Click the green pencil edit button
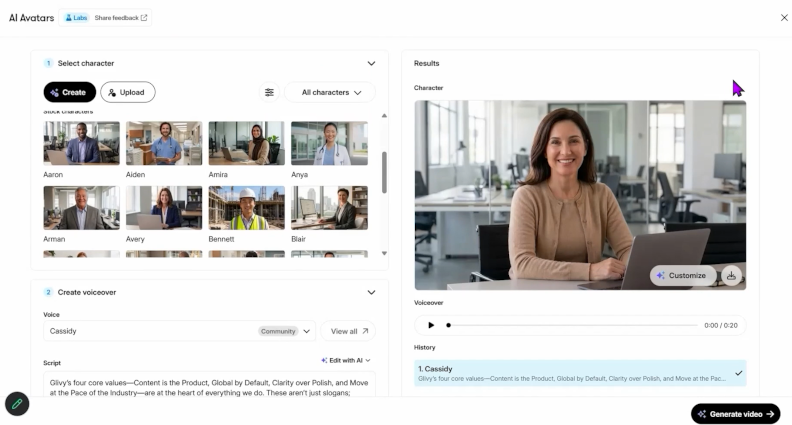The height and width of the screenshot is (425, 792). (17, 404)
